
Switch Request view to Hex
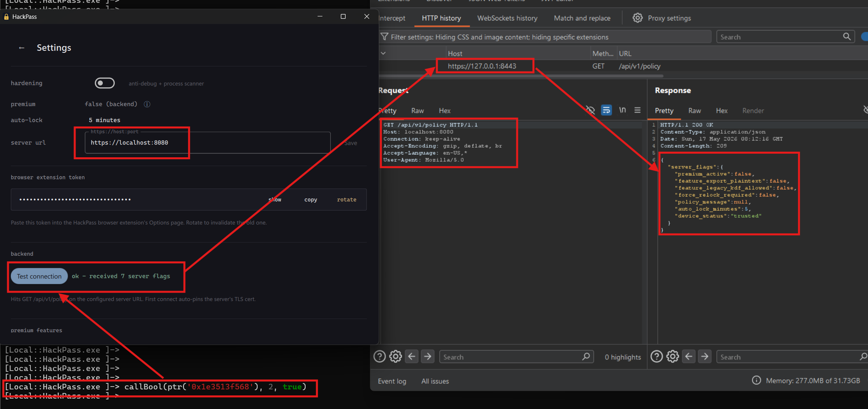[x=444, y=111]
